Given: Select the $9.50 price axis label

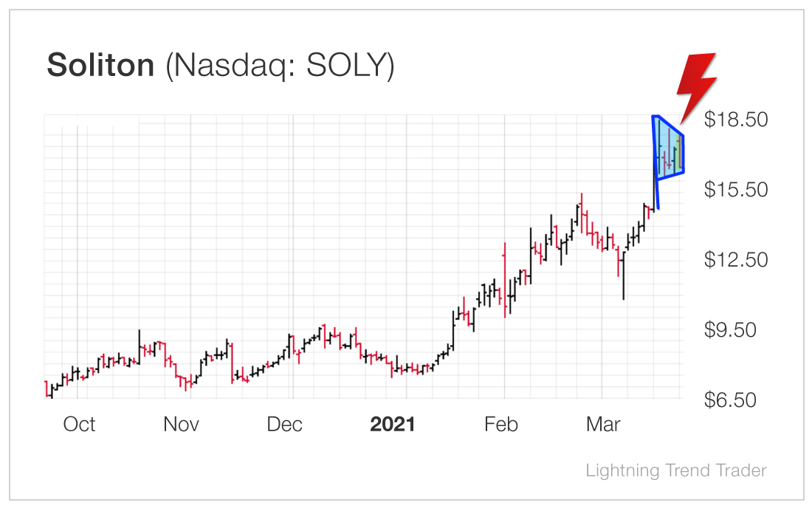Looking at the screenshot, I should point(730,329).
